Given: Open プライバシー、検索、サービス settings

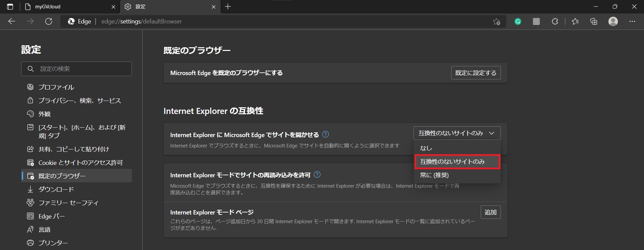Looking at the screenshot, I should 76,101.
